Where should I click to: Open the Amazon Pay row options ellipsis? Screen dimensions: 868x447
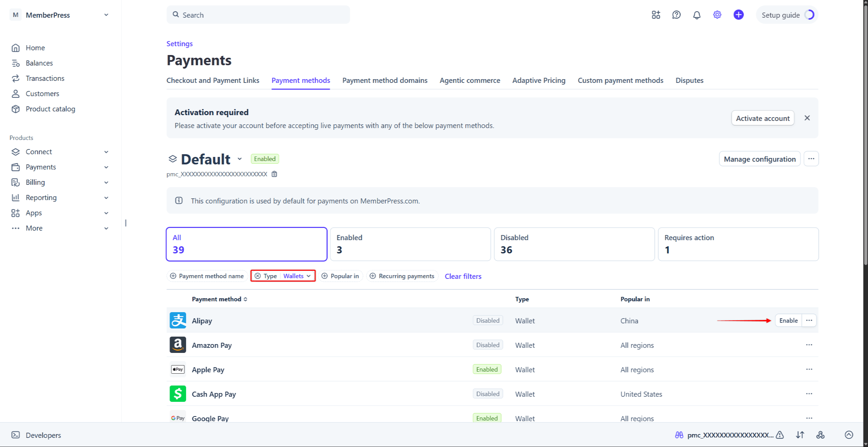[809, 345]
